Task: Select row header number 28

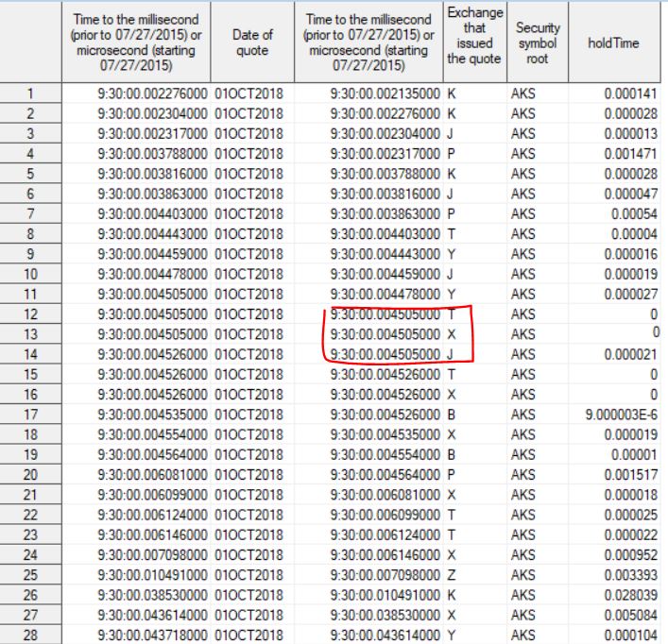Action: (x=30, y=636)
